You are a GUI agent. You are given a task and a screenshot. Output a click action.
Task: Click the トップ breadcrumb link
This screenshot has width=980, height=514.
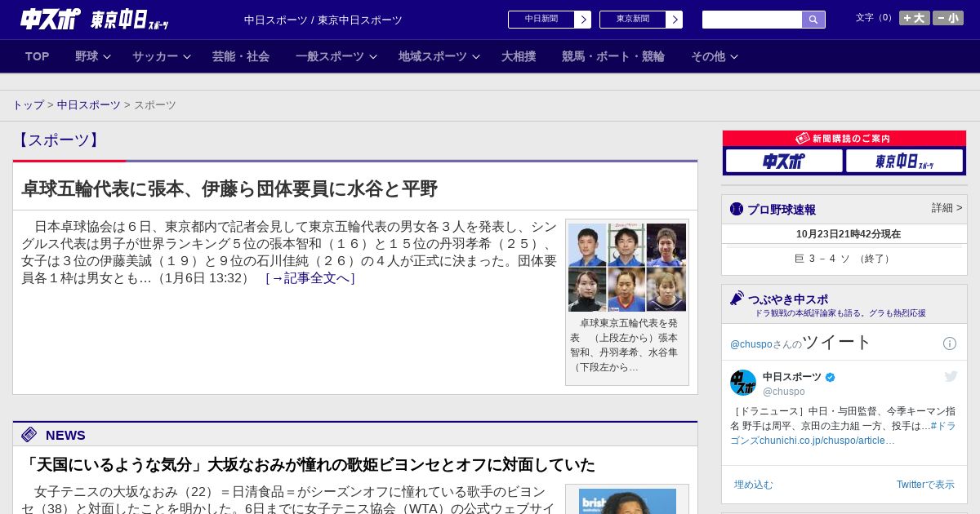[28, 105]
